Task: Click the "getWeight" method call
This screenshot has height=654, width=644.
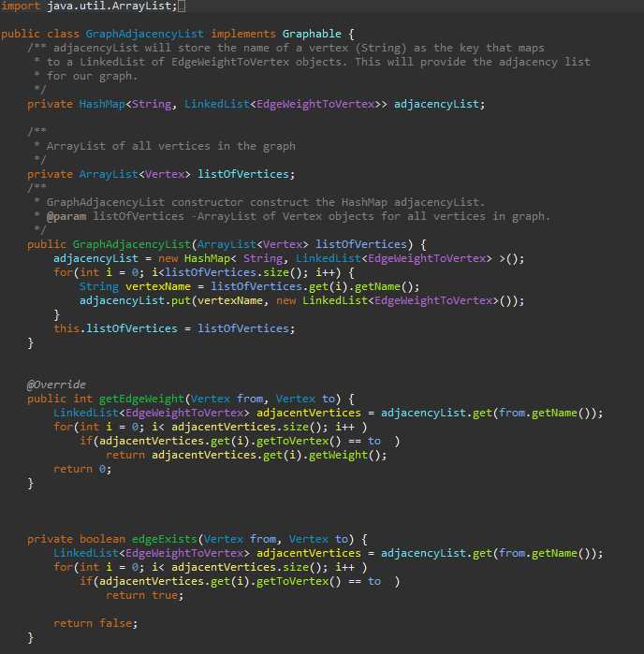Action: coord(338,455)
